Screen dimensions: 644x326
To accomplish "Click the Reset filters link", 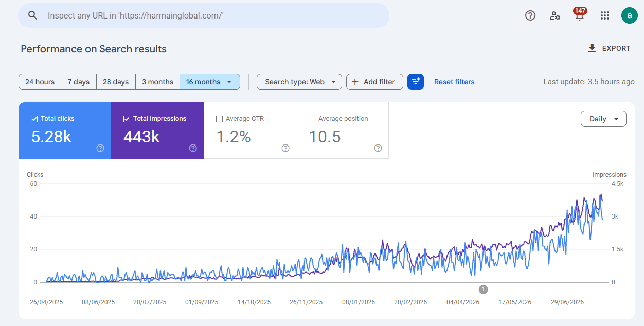I will coord(454,82).
